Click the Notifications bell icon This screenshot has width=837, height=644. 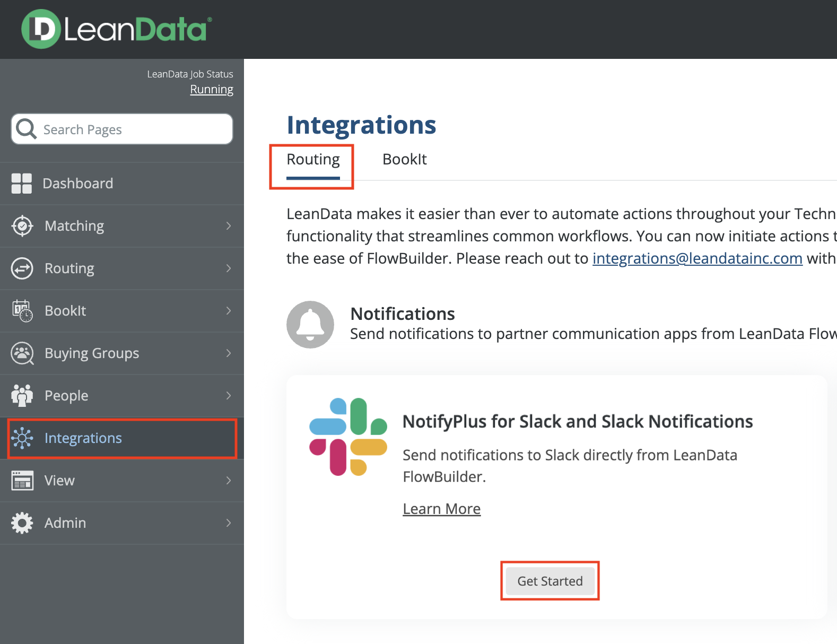pos(310,325)
